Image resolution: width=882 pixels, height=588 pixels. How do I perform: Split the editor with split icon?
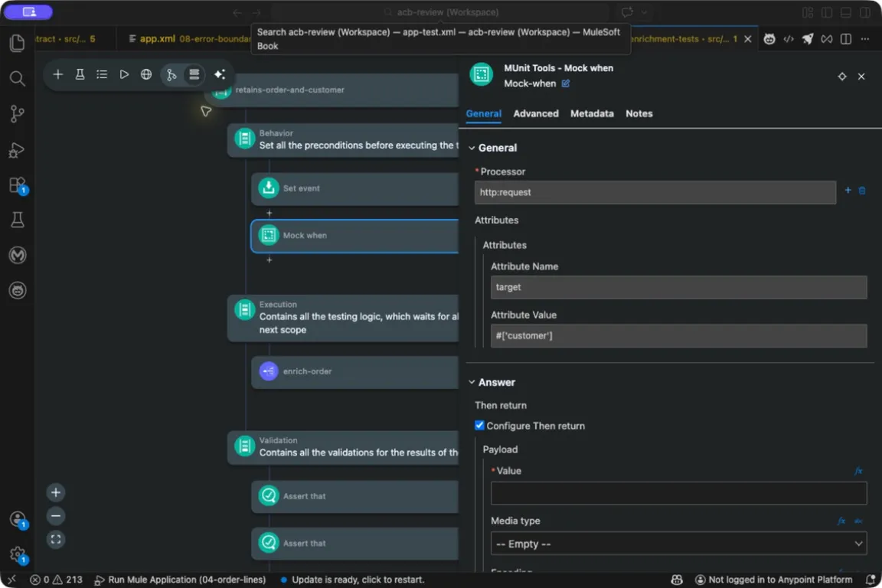tap(845, 39)
